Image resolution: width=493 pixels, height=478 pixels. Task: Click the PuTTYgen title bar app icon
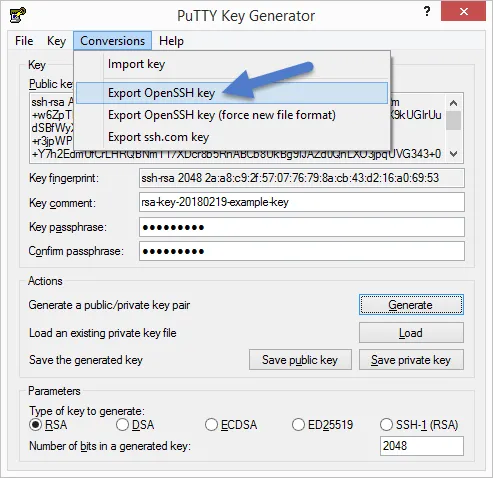(18, 15)
